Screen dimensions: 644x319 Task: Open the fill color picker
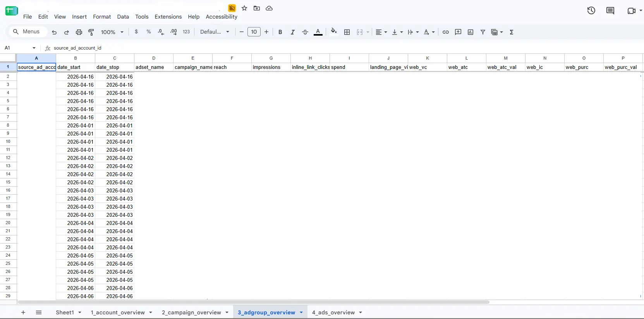click(x=334, y=32)
